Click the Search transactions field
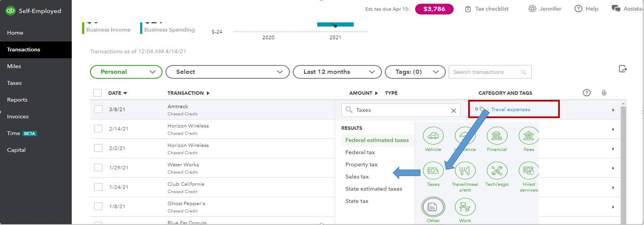The image size is (644, 225). 485,72
